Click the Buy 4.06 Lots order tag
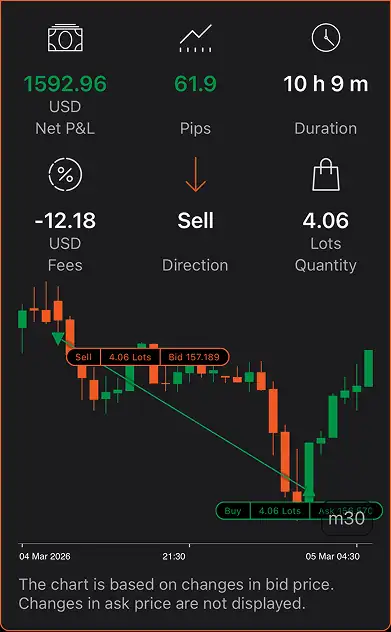The height and width of the screenshot is (632, 391). pyautogui.click(x=299, y=511)
